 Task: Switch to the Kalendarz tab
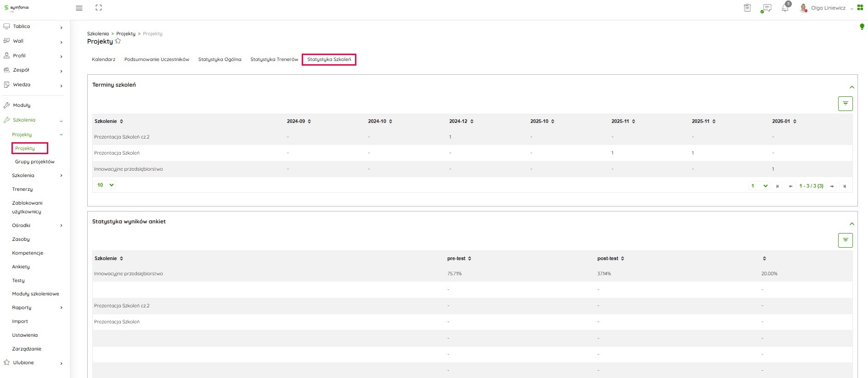103,60
